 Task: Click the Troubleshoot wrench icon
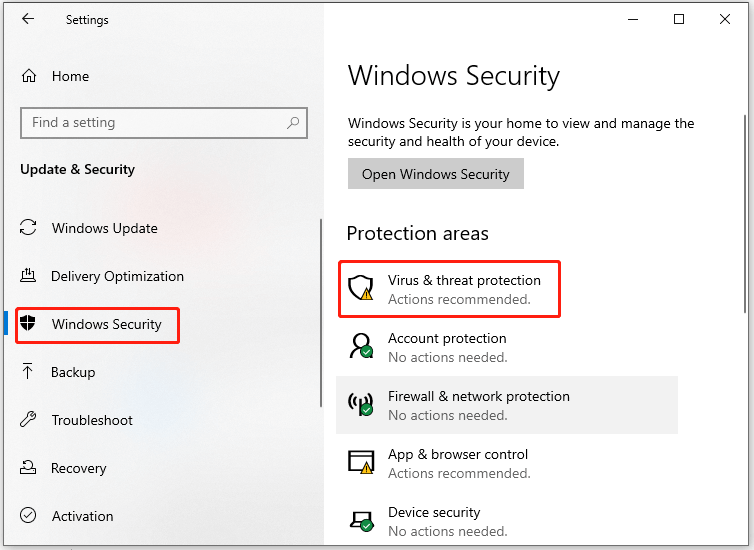point(28,419)
